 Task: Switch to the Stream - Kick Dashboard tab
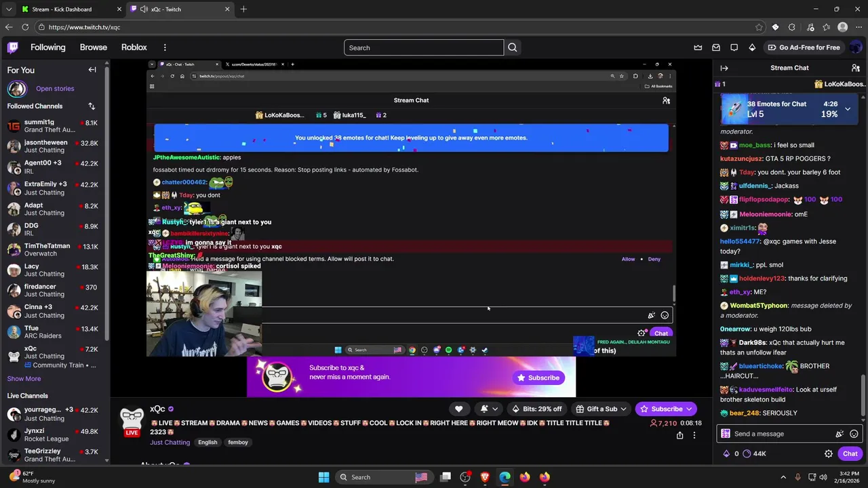click(x=71, y=9)
